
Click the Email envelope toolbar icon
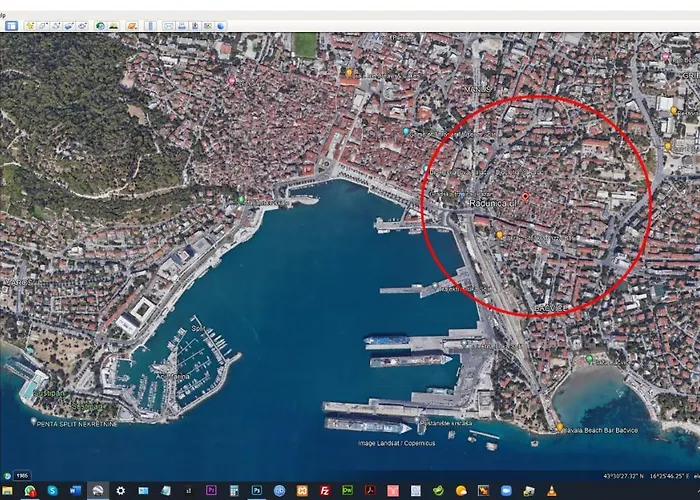tap(168, 25)
